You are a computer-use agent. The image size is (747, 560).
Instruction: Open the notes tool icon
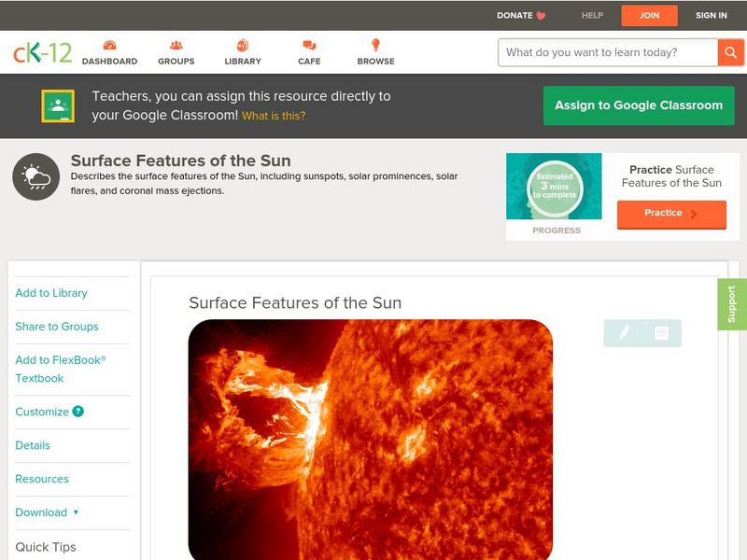point(661,333)
